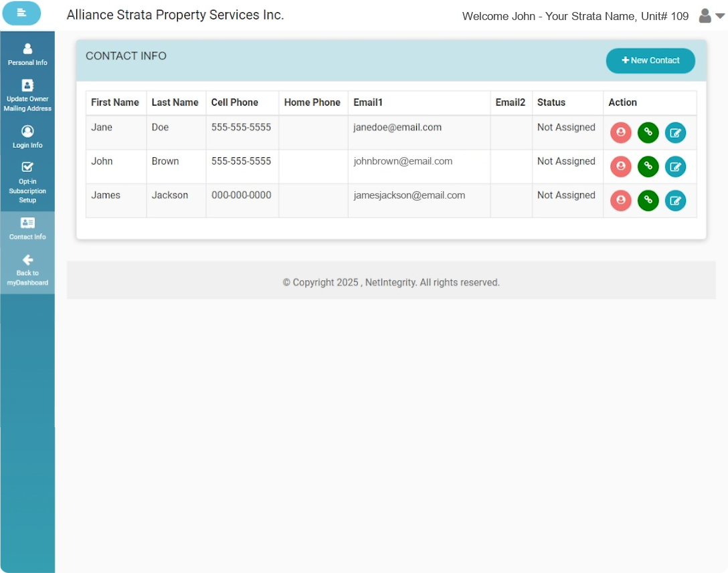Open Opt-in Subscription Setup
728x573 pixels.
point(27,183)
